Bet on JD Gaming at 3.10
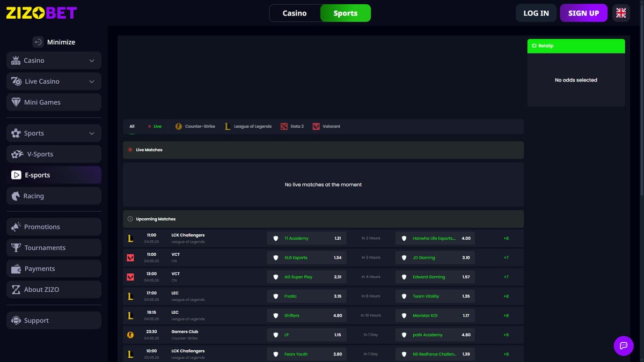 [435, 257]
